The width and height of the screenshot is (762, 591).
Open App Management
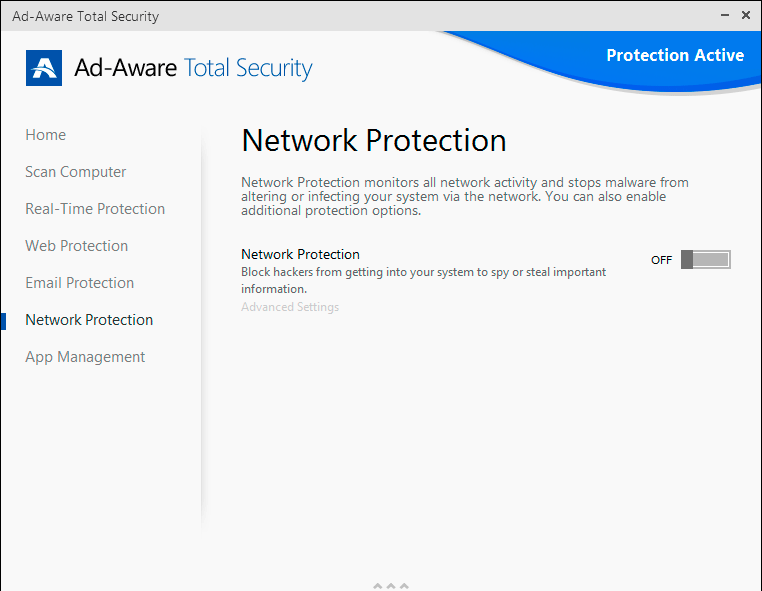[85, 357]
